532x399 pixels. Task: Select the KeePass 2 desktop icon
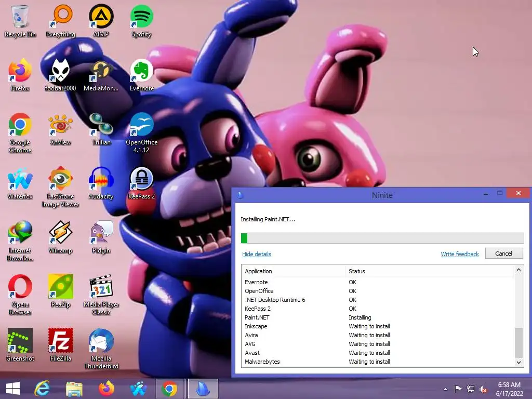click(x=141, y=183)
